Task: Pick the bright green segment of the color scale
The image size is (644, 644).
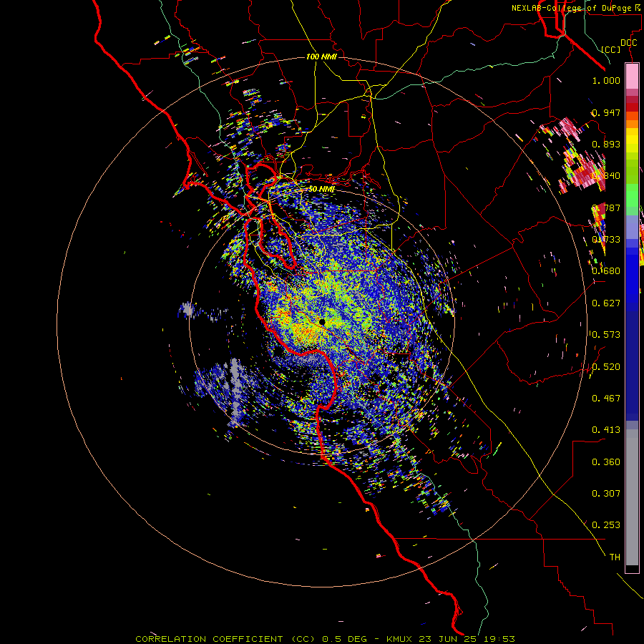Action: click(x=632, y=195)
